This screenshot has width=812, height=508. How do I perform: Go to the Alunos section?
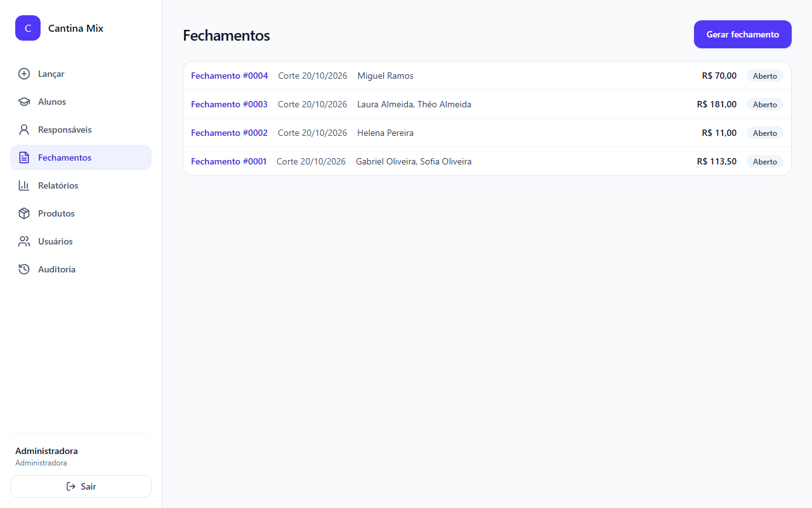(x=81, y=102)
